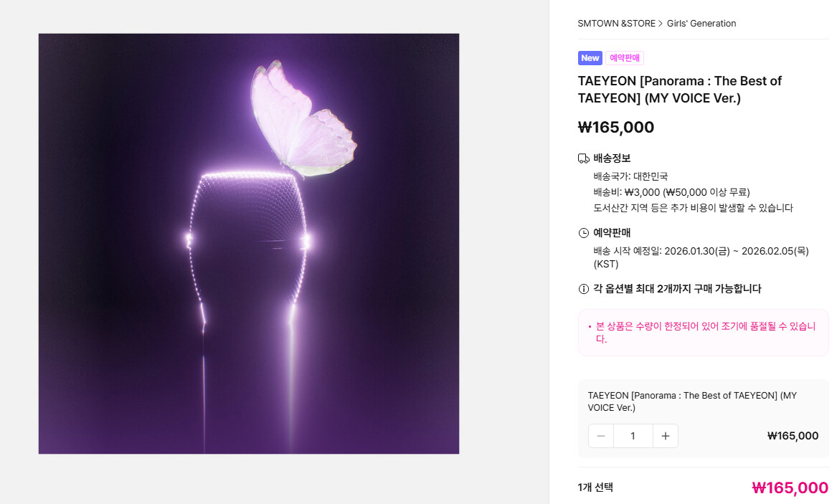The width and height of the screenshot is (837, 504).
Task: Click the butterfly on the album artwork
Action: pyautogui.click(x=302, y=118)
